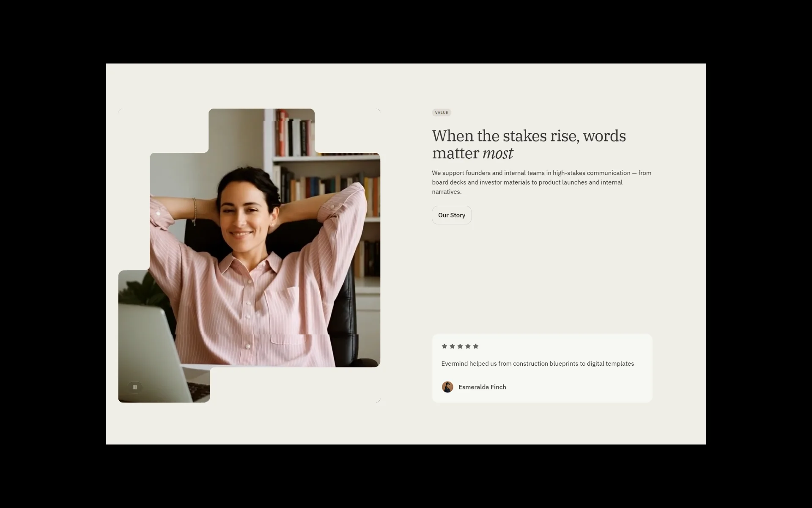This screenshot has width=812, height=508.
Task: Click the second rating star
Action: click(x=452, y=346)
